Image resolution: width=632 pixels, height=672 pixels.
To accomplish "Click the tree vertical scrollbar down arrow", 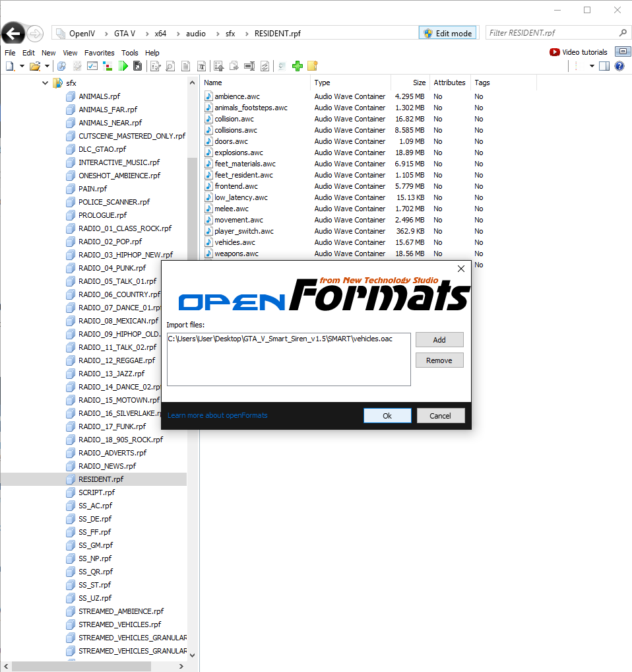I will 192,655.
